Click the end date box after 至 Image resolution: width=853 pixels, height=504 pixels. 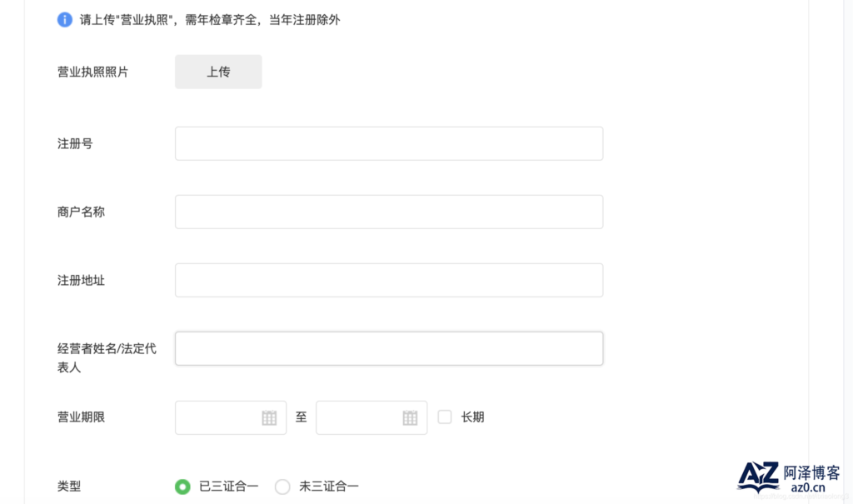click(x=372, y=417)
